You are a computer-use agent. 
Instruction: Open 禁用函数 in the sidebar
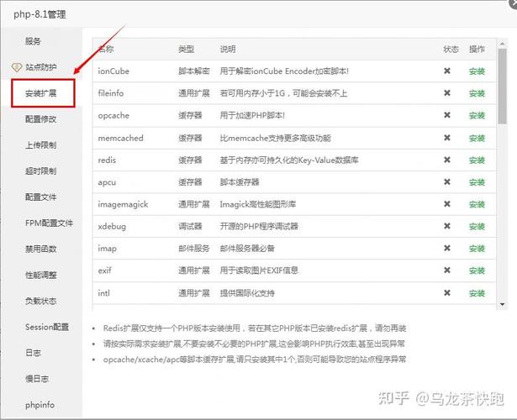click(x=40, y=249)
